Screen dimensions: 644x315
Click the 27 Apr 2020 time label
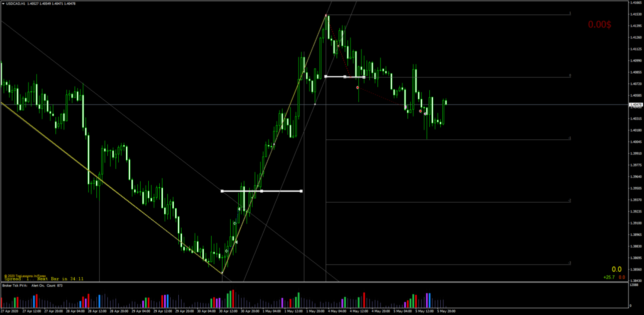click(x=9, y=311)
